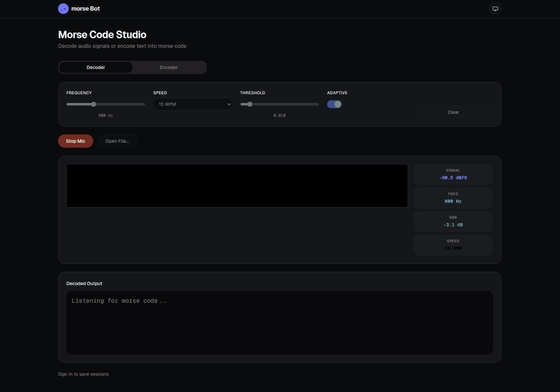Toggle the Adaptive threshold switch

coord(334,104)
